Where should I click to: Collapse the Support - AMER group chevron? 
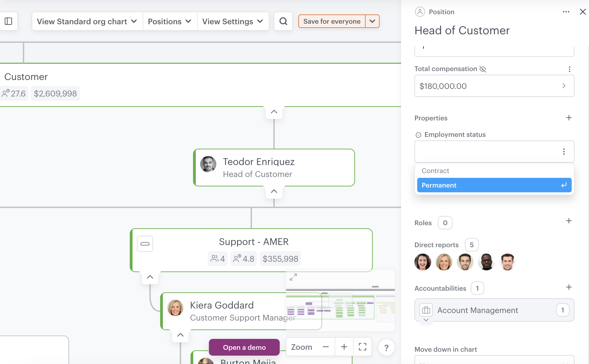click(x=150, y=277)
